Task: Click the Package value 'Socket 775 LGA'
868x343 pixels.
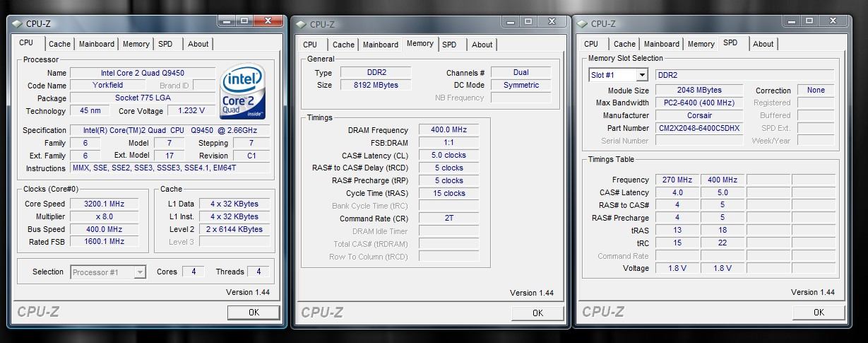Action: [143, 98]
